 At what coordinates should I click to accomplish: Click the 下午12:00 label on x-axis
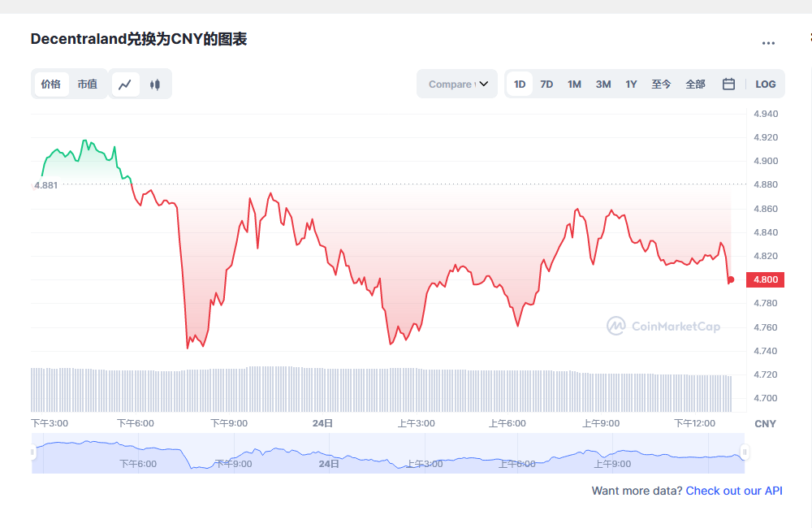coord(694,423)
